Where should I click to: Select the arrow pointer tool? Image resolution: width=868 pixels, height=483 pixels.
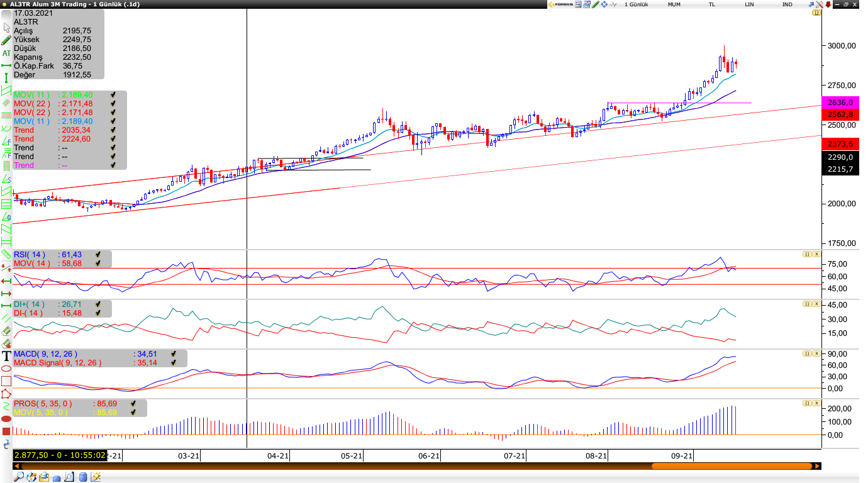pyautogui.click(x=6, y=28)
